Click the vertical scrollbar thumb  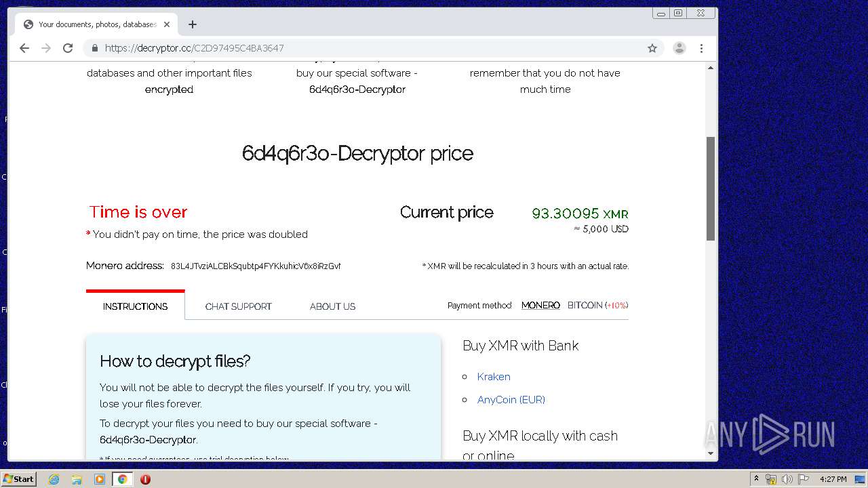[711, 188]
